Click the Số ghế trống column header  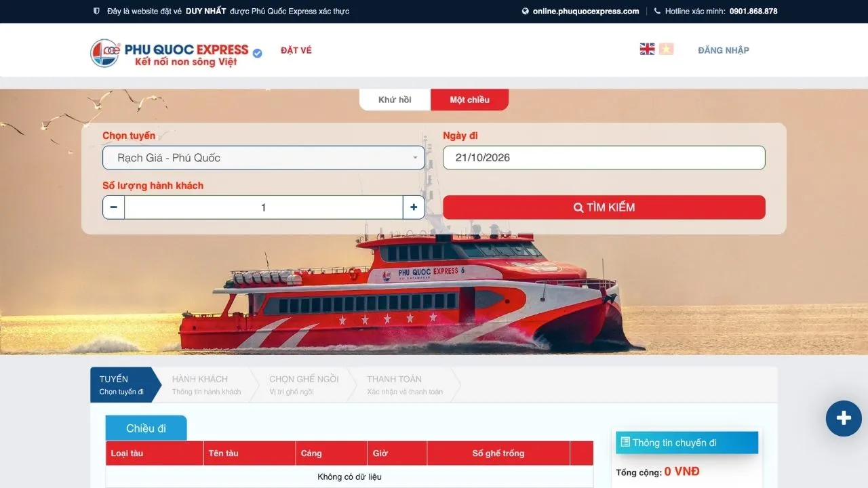point(498,453)
